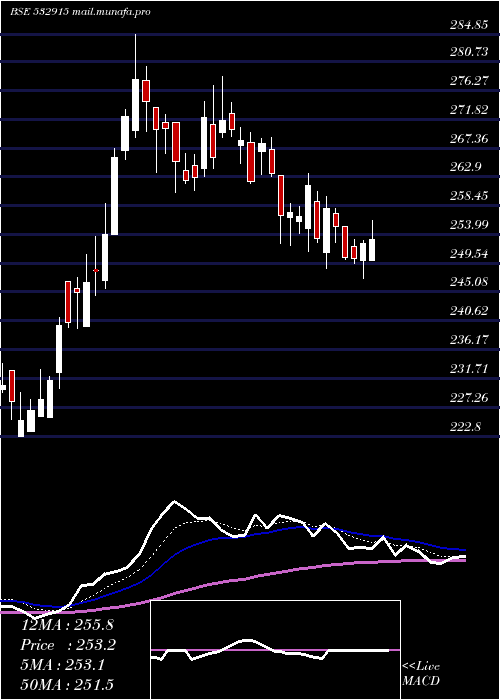Click the 12MA : 255.8 reading
The width and height of the screenshot is (500, 700).
click(68, 625)
